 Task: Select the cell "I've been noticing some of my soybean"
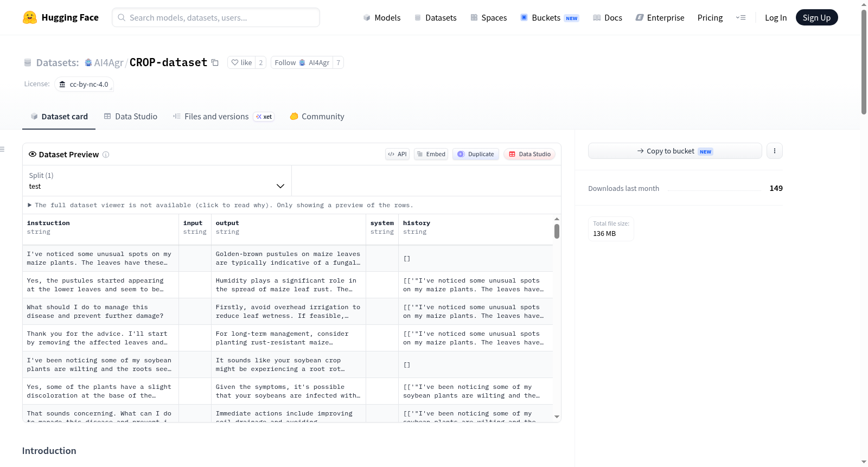[101, 364]
